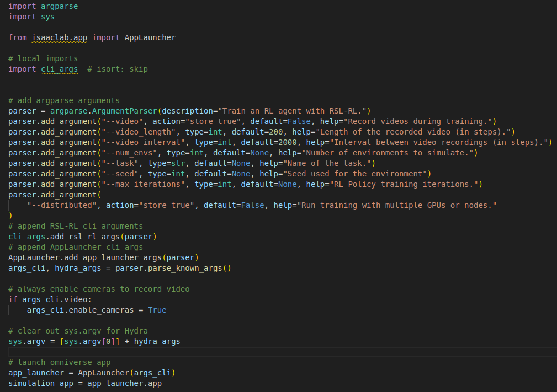Click 'parse_known_args' method call
The image size is (557, 392).
pos(185,268)
